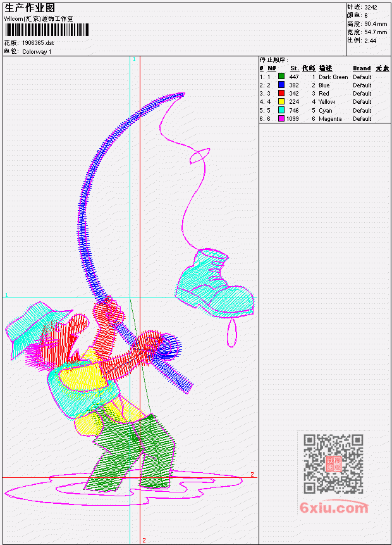
Task: Select the stitch count 746
Action: tap(294, 111)
